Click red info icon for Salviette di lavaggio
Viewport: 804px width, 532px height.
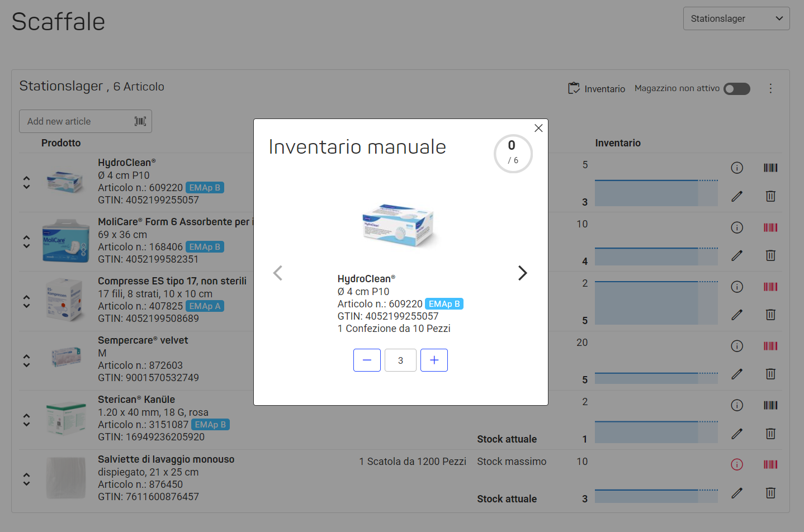(x=737, y=464)
